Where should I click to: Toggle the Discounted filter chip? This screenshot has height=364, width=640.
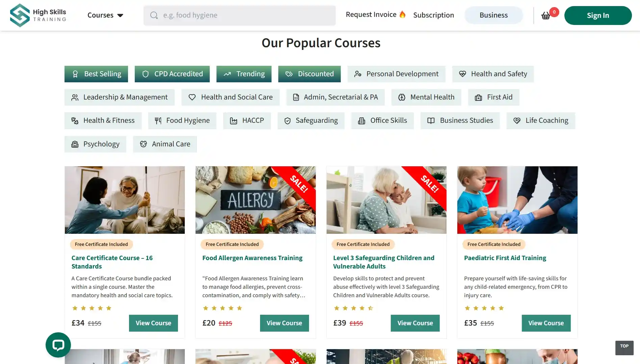(x=309, y=74)
